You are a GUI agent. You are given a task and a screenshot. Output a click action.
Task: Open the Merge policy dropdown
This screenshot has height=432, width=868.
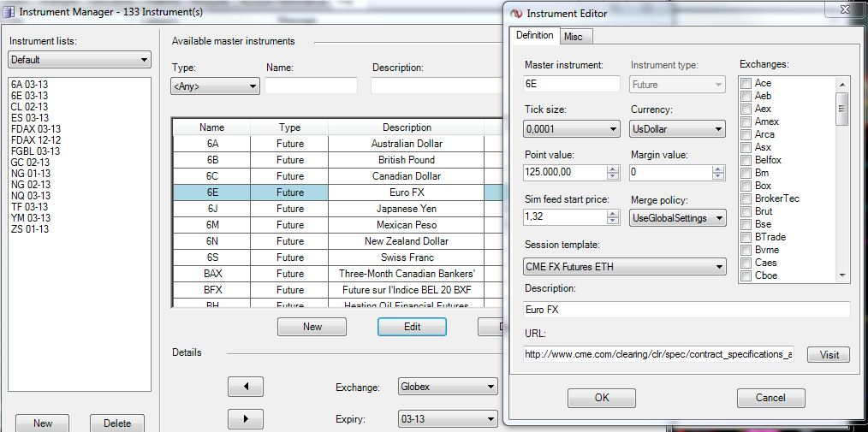[677, 218]
